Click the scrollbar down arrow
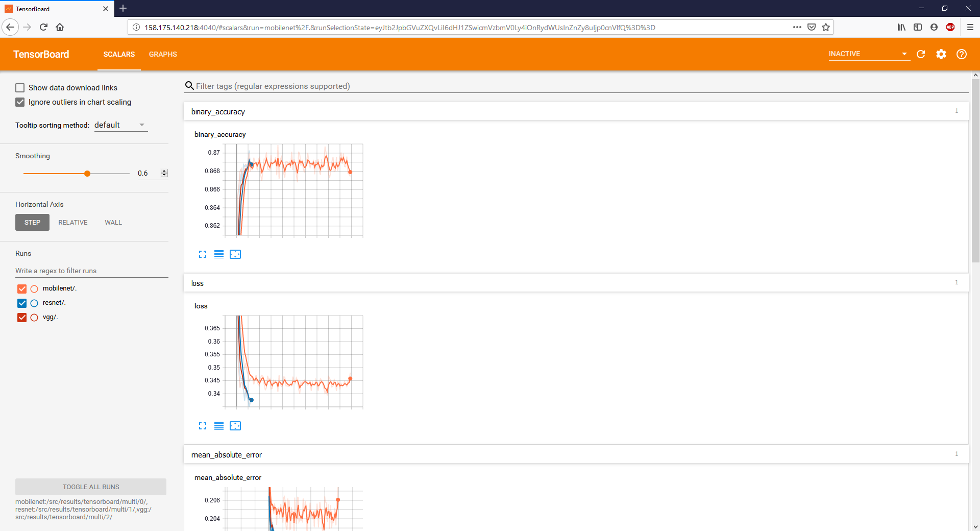This screenshot has width=980, height=531. click(x=975, y=526)
